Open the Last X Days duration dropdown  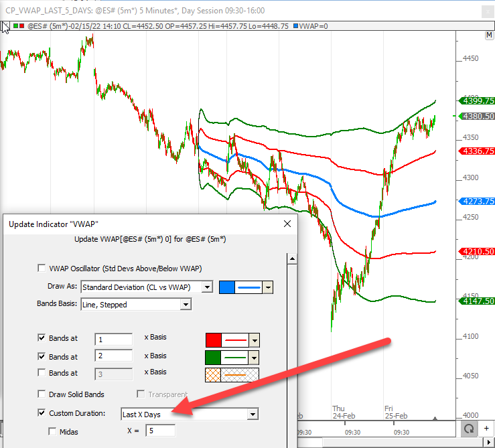point(252,415)
